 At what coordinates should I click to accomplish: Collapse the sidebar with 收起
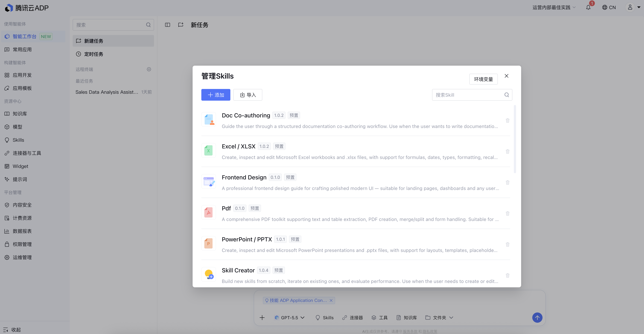(12, 329)
